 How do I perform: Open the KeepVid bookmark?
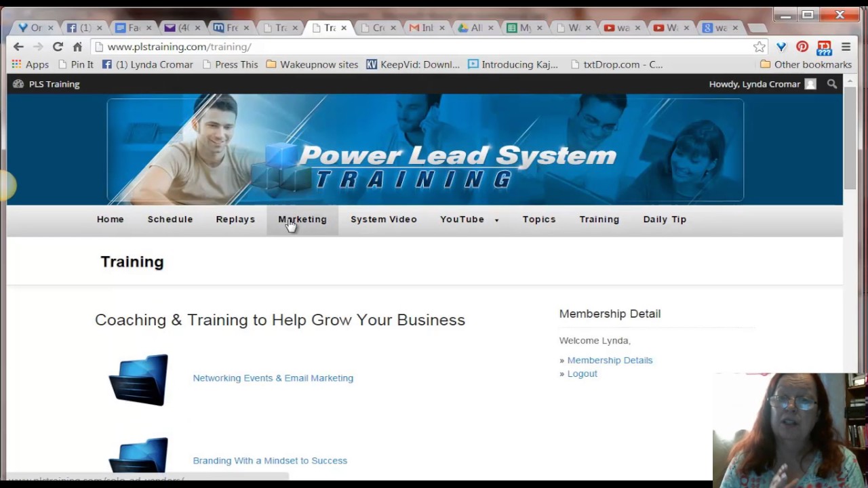413,64
